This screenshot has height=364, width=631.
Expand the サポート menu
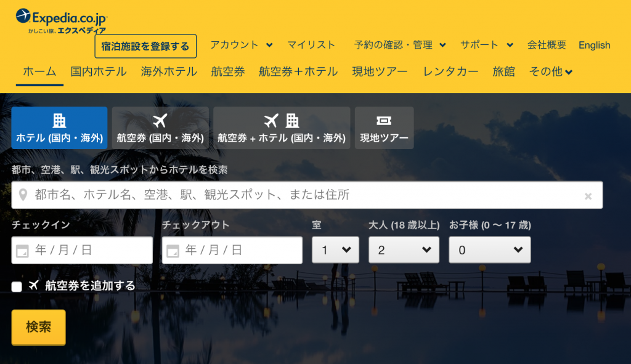tap(486, 45)
